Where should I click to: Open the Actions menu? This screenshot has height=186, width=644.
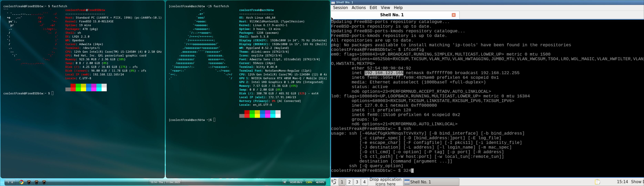359,8
